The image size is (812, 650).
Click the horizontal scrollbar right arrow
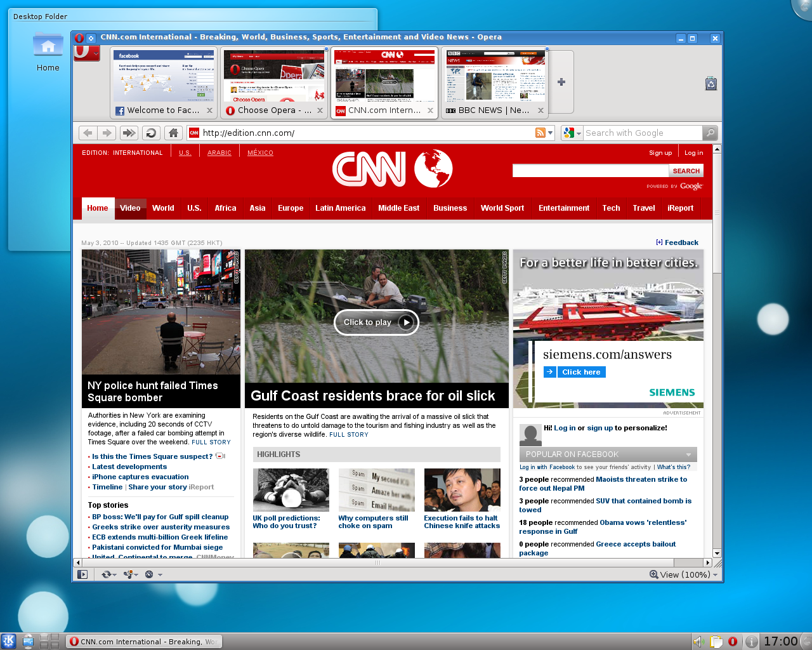[708, 562]
